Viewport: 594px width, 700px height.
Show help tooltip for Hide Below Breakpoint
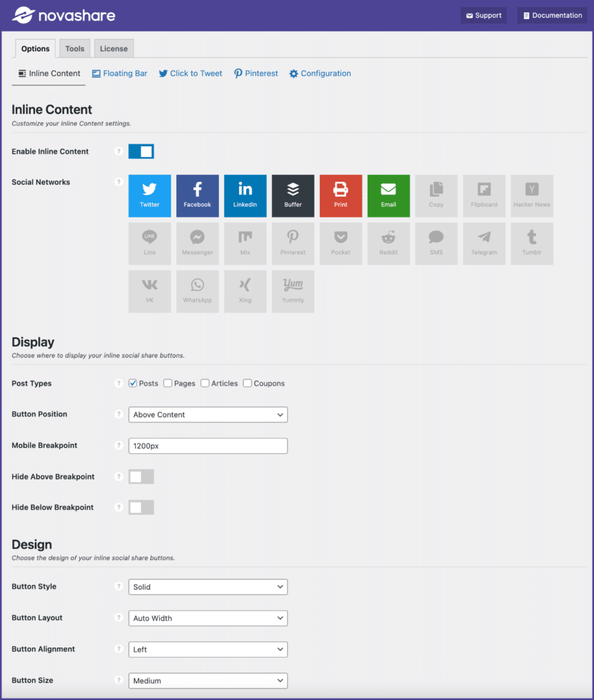[118, 508]
